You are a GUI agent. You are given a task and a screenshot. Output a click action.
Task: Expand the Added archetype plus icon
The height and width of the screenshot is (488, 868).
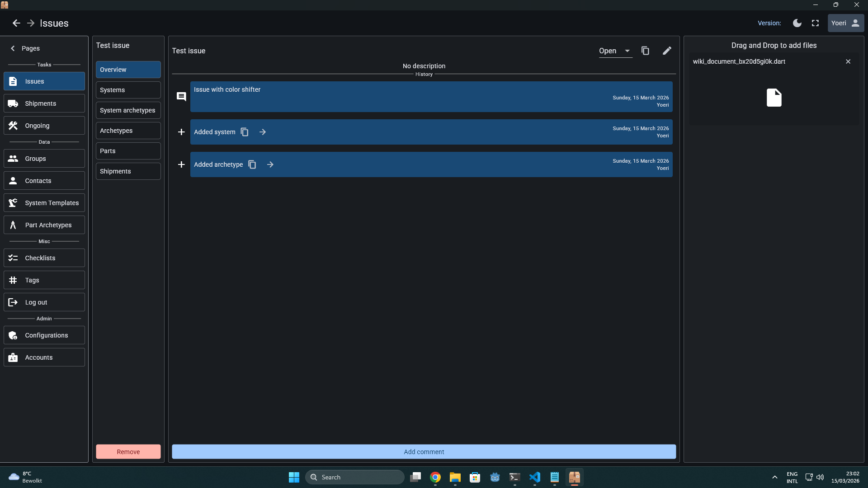(x=181, y=164)
